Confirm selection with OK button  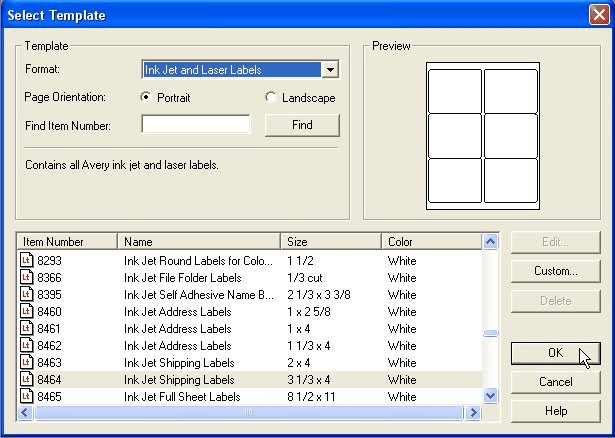click(x=557, y=353)
